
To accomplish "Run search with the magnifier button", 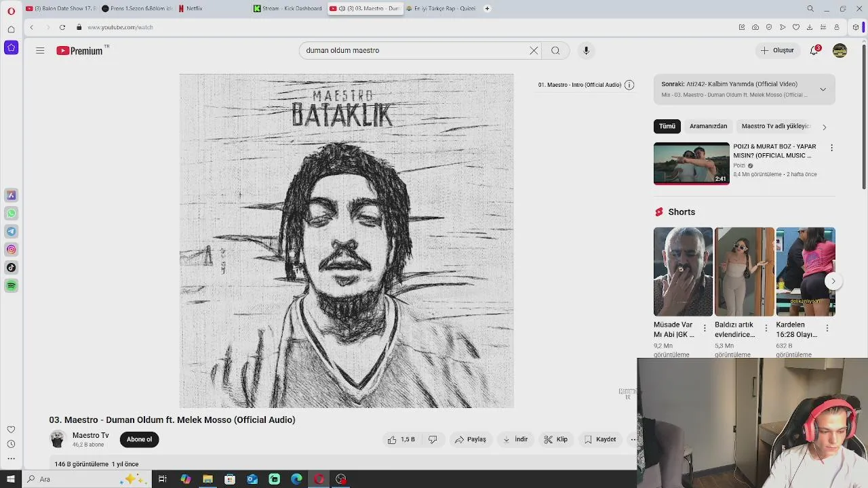I will [x=555, y=50].
